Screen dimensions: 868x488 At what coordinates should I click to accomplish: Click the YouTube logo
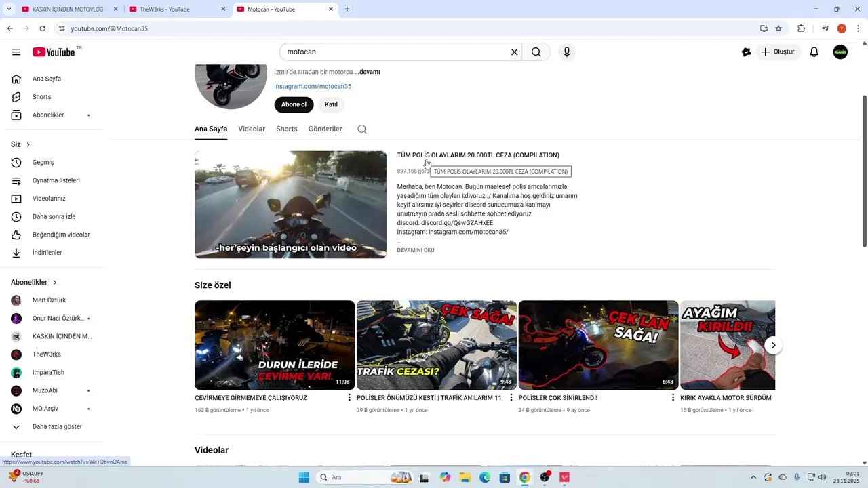tap(54, 52)
